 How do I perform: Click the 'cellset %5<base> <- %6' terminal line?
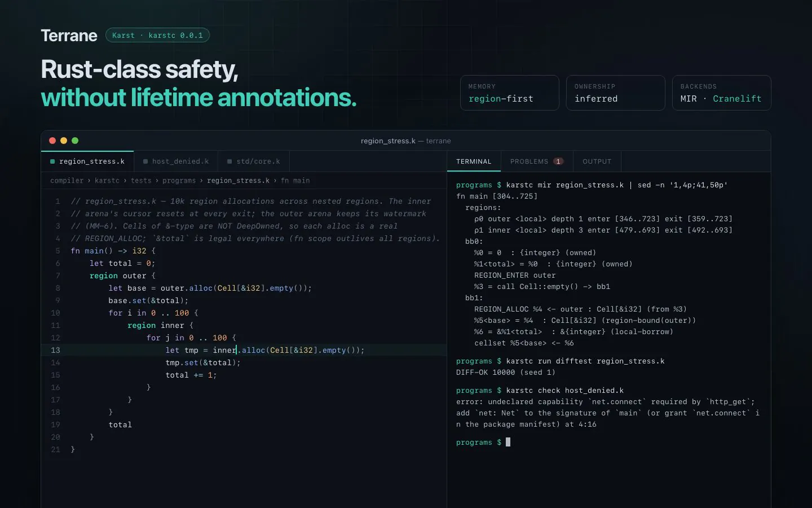pyautogui.click(x=524, y=343)
